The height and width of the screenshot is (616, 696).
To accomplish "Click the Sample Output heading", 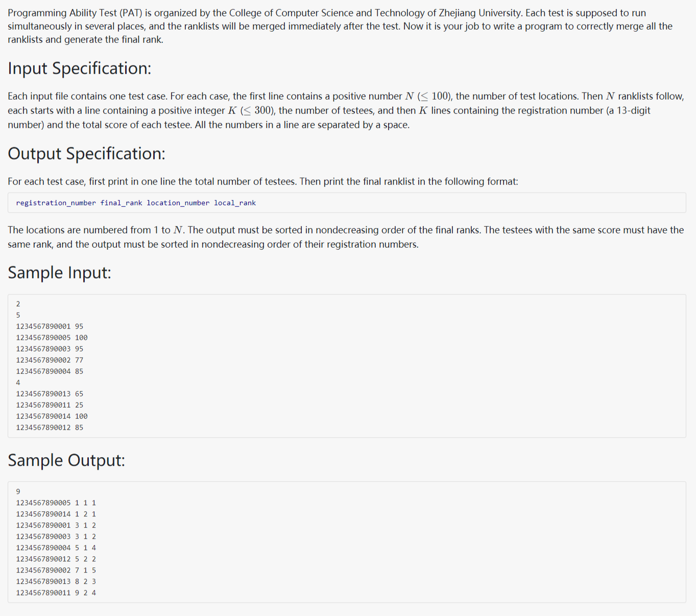I will point(66,460).
